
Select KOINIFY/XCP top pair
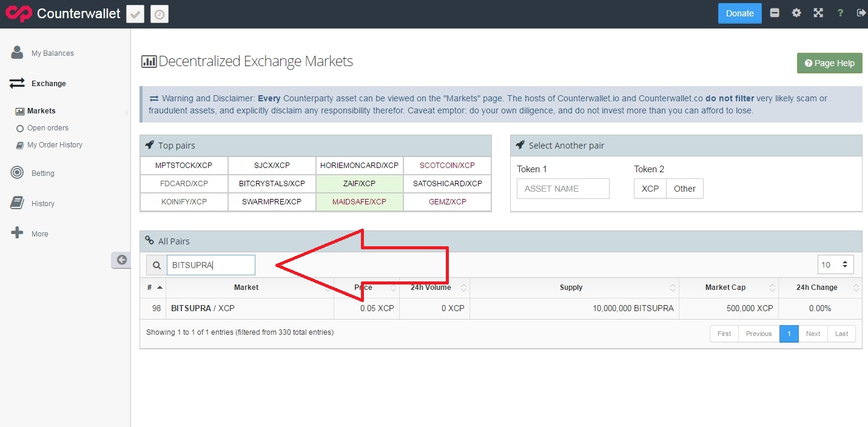coord(184,202)
